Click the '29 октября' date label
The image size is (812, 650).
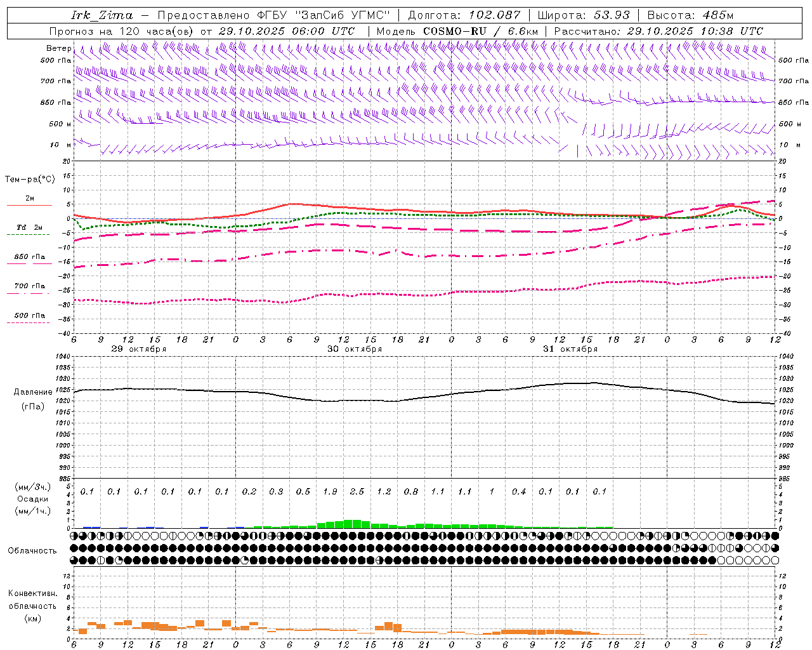click(138, 349)
